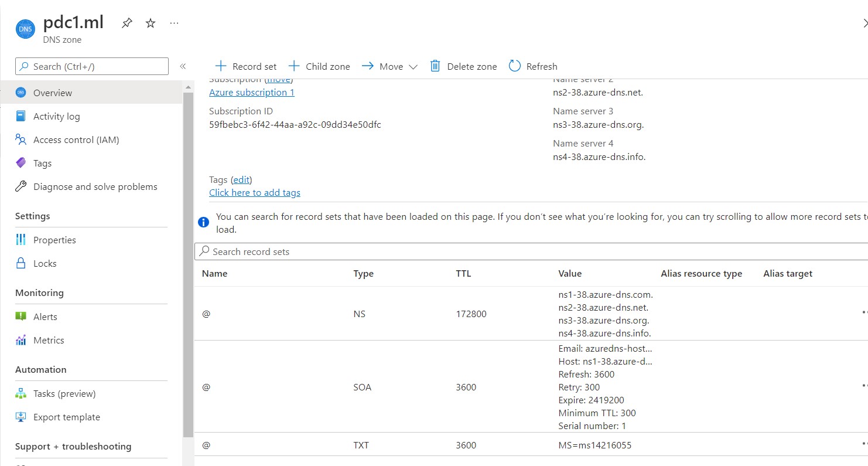
Task: Sort by the Name column header
Action: [214, 274]
